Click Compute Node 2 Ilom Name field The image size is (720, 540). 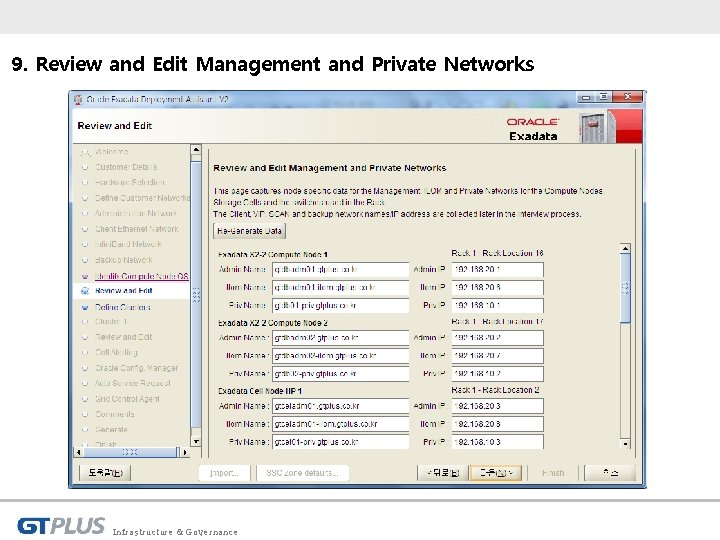[x=340, y=356]
